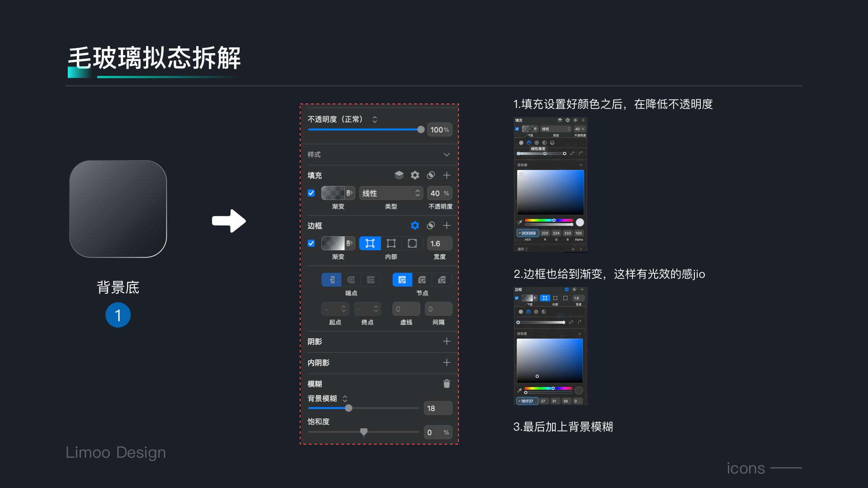868x488 pixels.
Task: Disable the 边框 gradient checkbox
Action: click(311, 243)
